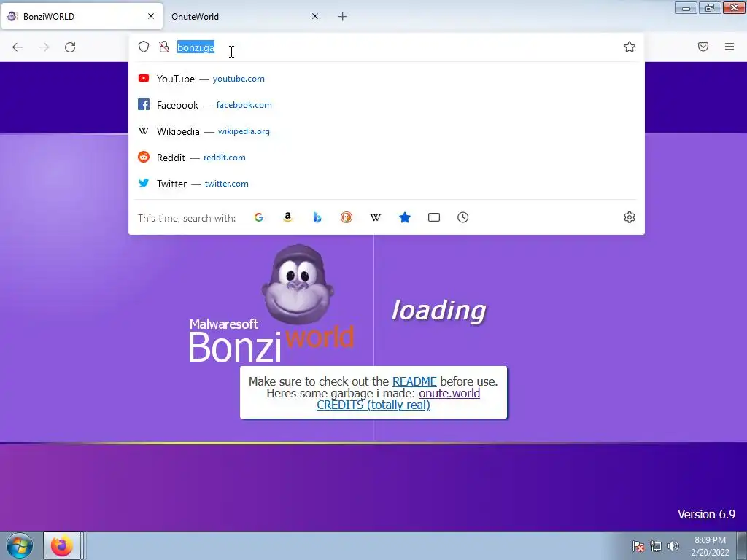747x560 pixels.
Task: Bookmark this page with the star icon
Action: coord(630,47)
